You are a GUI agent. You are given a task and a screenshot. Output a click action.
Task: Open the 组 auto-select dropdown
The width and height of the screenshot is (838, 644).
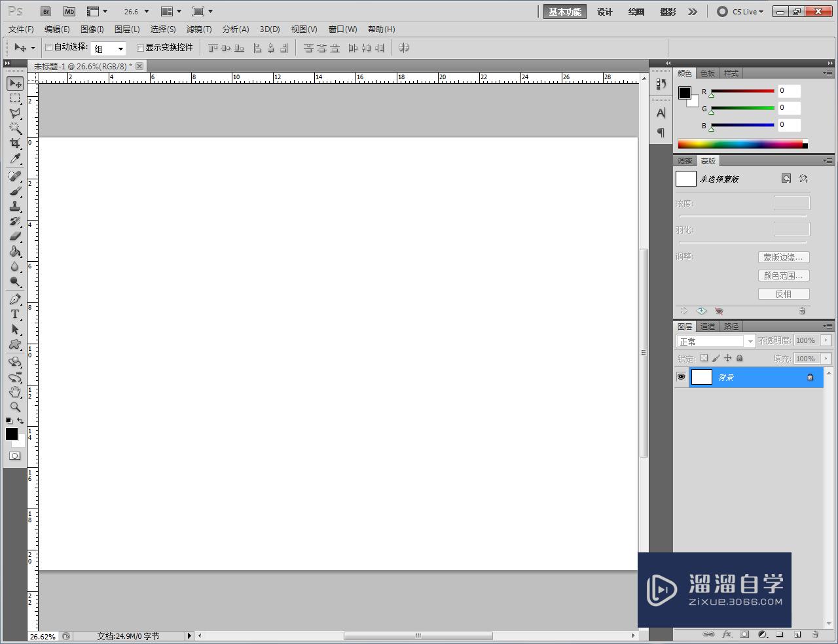(108, 48)
